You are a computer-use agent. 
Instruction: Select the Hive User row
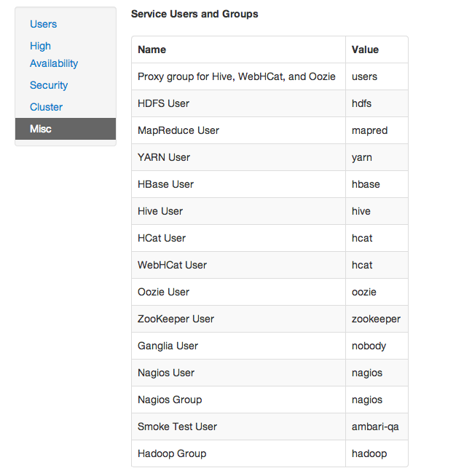pos(270,211)
